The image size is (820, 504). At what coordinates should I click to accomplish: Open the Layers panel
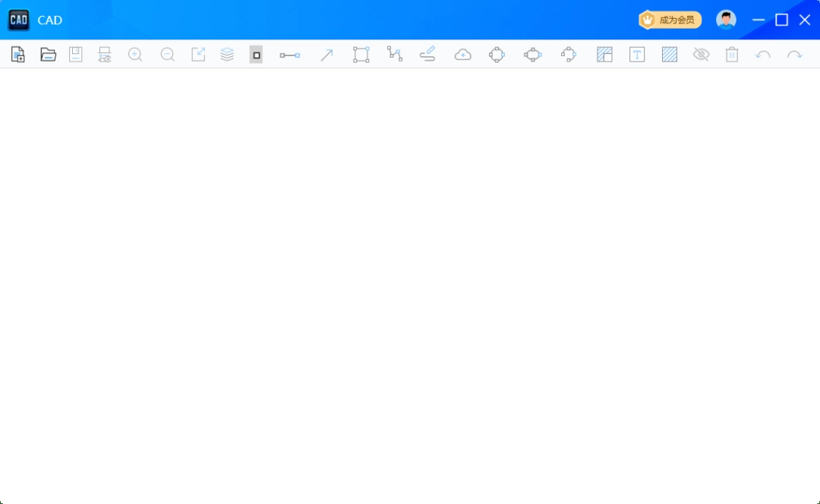click(227, 54)
